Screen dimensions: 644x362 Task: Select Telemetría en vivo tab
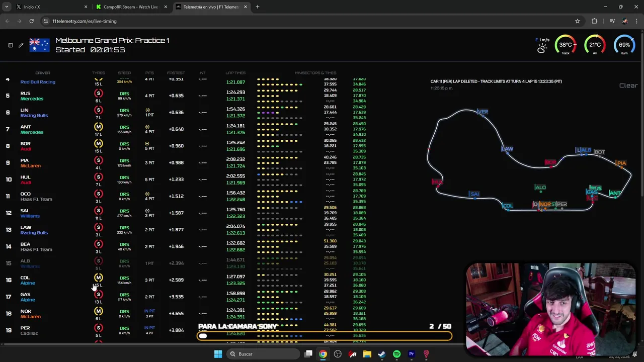[211, 7]
